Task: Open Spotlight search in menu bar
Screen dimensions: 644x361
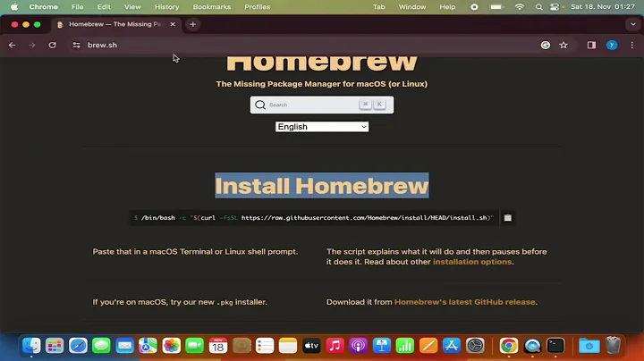Action: [x=538, y=7]
